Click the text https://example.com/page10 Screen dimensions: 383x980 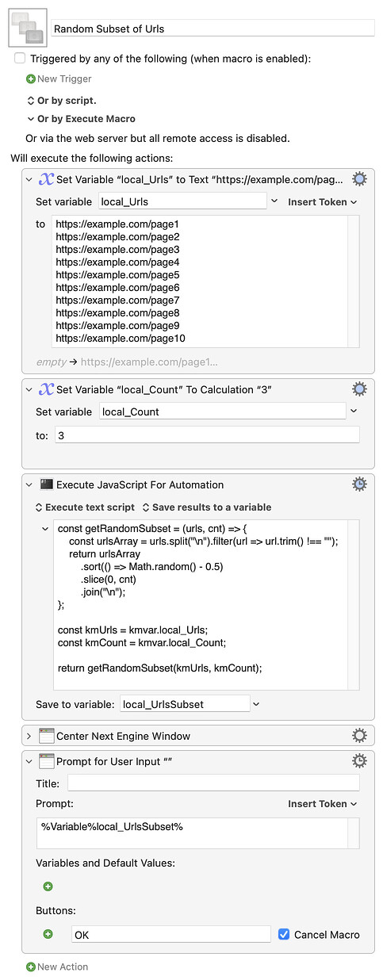click(121, 339)
